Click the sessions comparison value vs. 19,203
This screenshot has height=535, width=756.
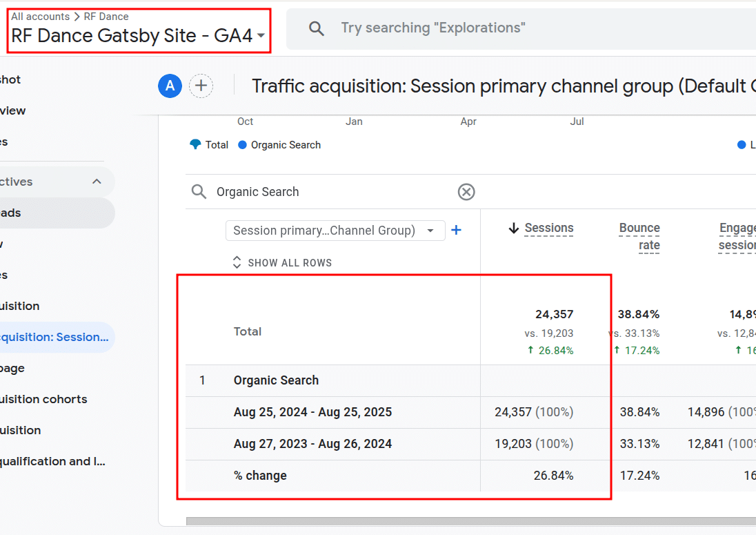point(549,333)
